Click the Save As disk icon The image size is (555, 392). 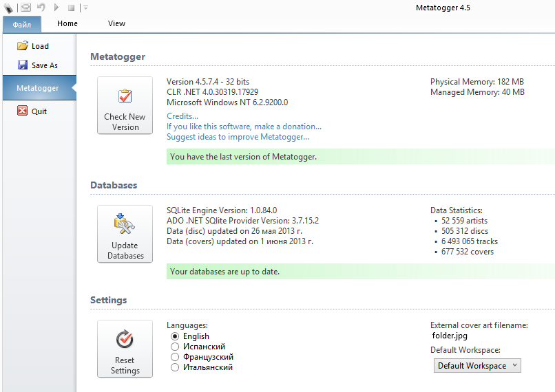tap(23, 65)
